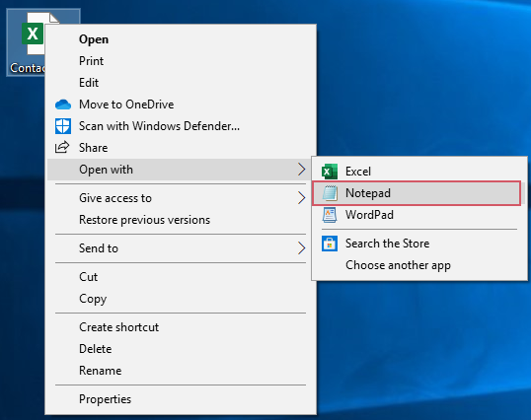
Task: Expand the Open with chevron arrow
Action: 301,169
